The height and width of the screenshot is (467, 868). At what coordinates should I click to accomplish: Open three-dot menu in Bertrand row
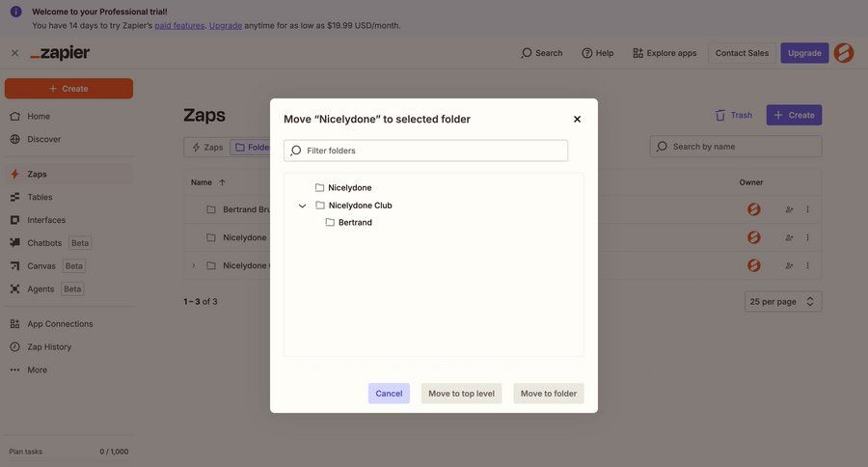pyautogui.click(x=807, y=209)
